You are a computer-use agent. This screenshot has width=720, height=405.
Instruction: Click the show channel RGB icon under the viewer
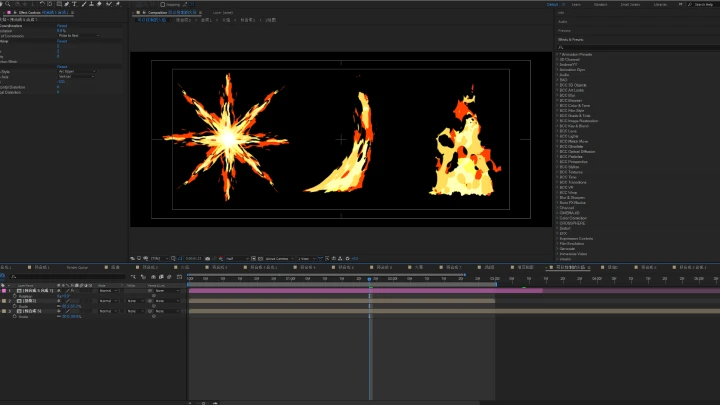coord(220,259)
